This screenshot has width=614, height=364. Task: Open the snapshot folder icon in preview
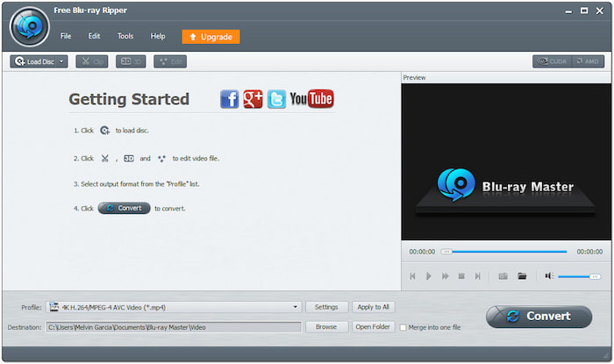point(522,276)
